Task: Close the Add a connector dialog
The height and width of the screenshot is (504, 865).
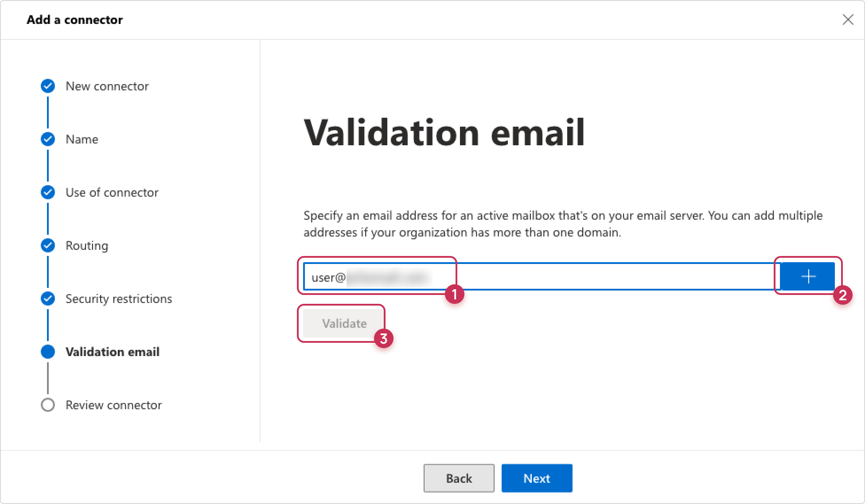Action: click(x=848, y=19)
